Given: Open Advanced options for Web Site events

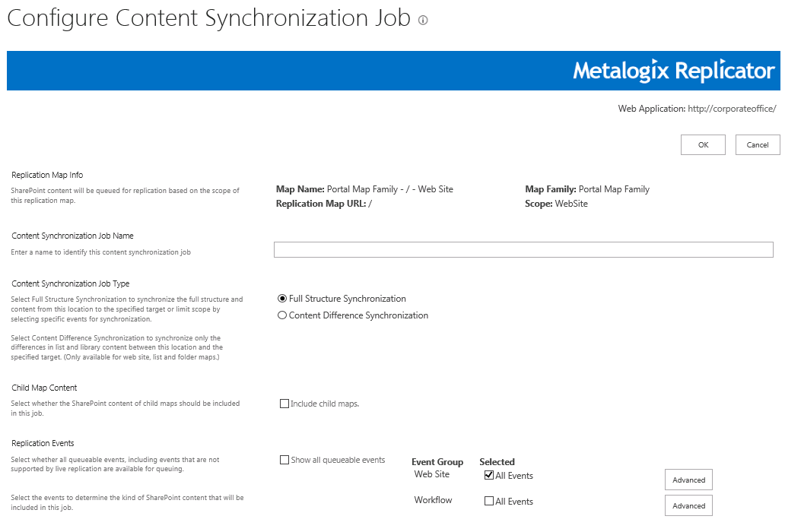Looking at the screenshot, I should tap(688, 480).
